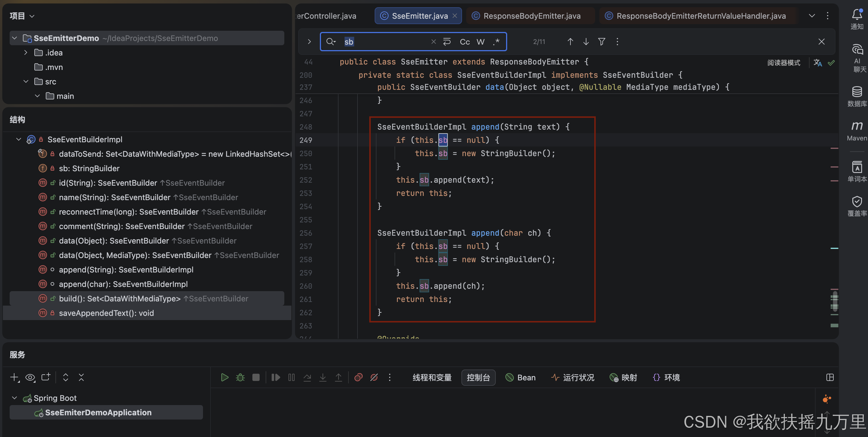868x437 pixels.
Task: Go to previous search occurrence
Action: point(570,42)
